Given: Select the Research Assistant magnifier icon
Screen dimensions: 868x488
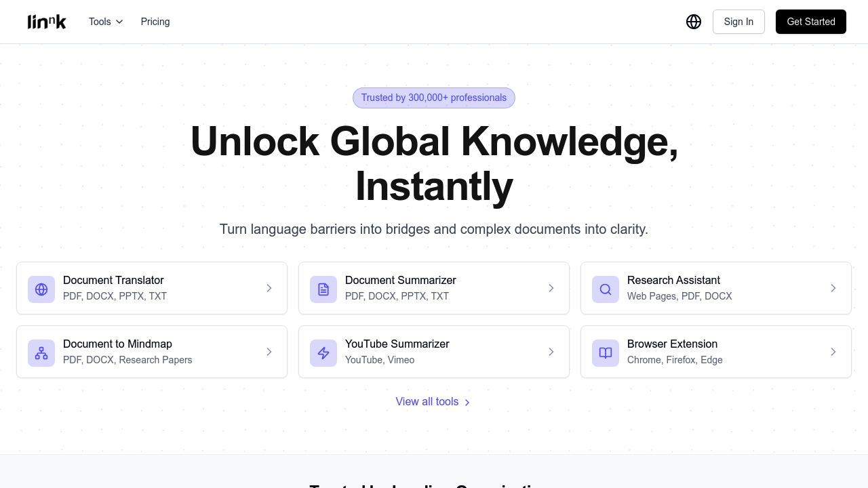Looking at the screenshot, I should [x=606, y=289].
